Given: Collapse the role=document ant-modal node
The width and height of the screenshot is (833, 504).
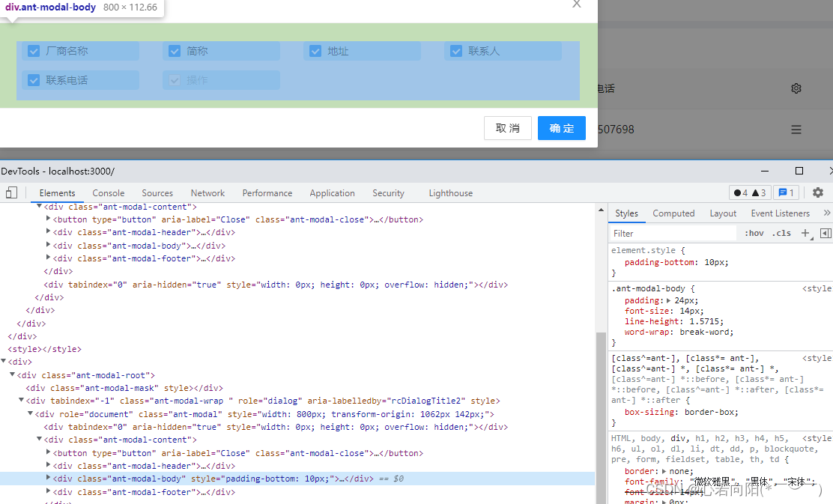Looking at the screenshot, I should pyautogui.click(x=30, y=413).
